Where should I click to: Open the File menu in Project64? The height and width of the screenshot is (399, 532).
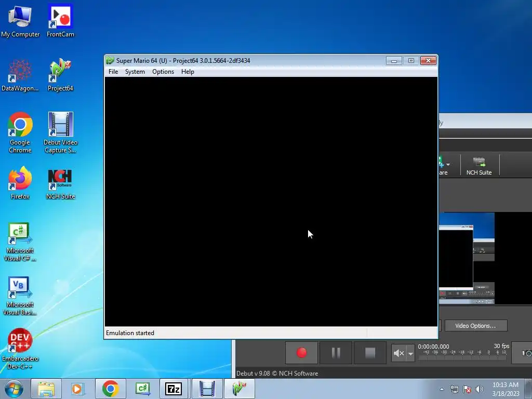coord(113,72)
